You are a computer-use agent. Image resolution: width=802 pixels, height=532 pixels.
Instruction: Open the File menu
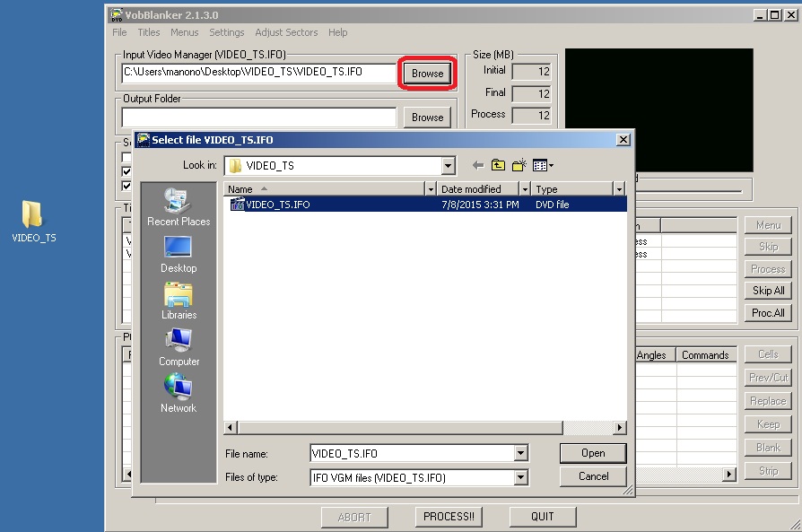click(119, 32)
